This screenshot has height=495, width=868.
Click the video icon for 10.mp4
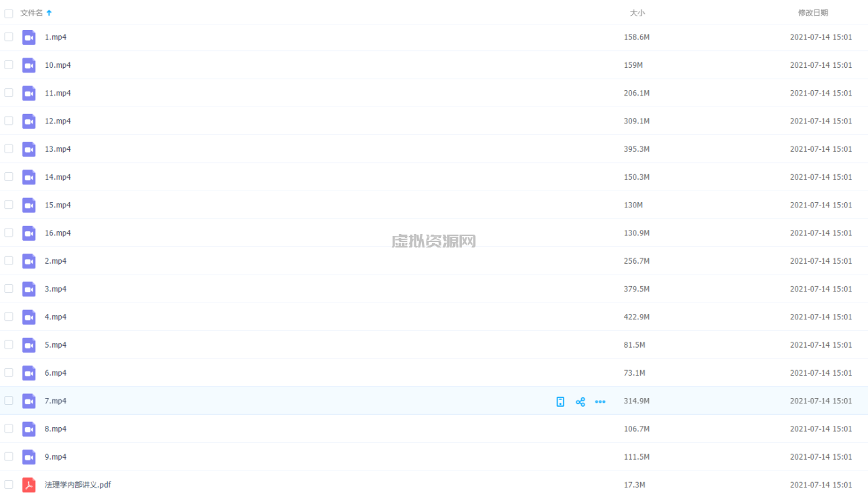pyautogui.click(x=28, y=65)
